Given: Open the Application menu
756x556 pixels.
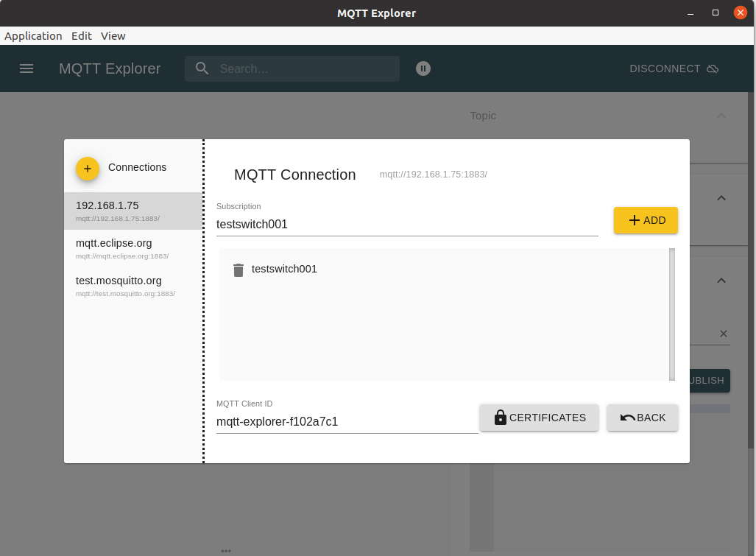Looking at the screenshot, I should tap(33, 36).
